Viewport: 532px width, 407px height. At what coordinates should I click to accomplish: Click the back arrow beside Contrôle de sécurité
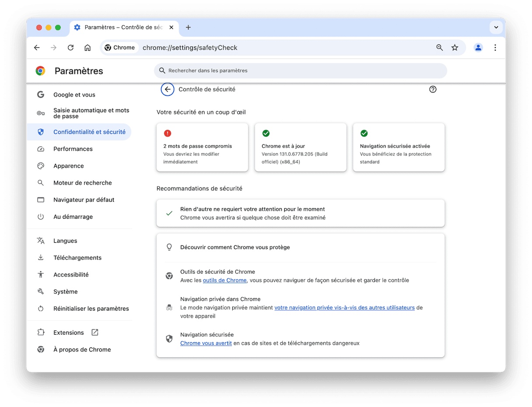coord(168,89)
